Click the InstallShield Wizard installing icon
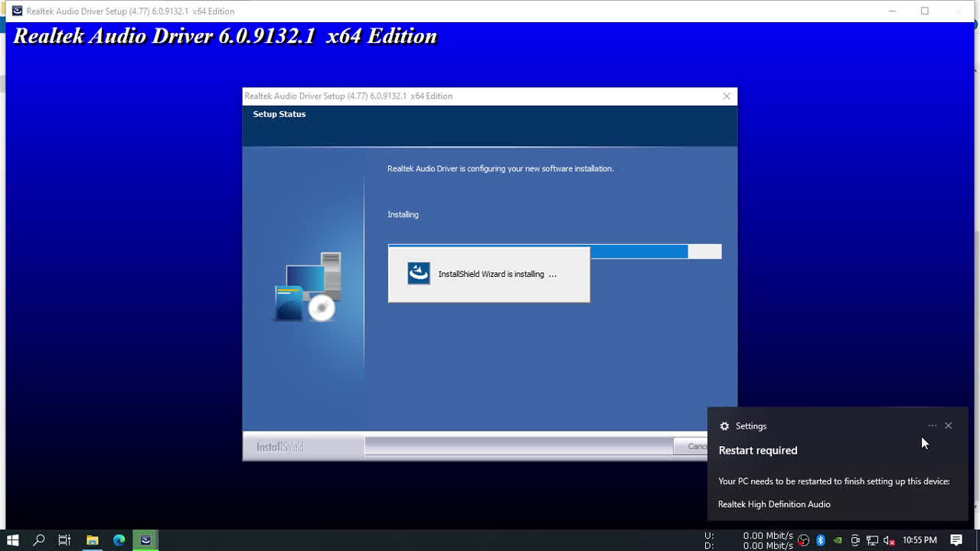The image size is (980, 551). [x=419, y=273]
